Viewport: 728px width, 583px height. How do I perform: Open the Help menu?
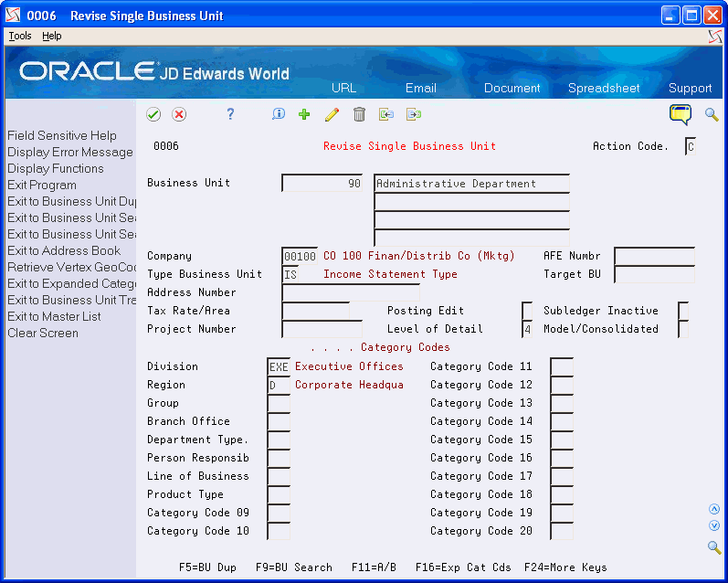[x=51, y=36]
